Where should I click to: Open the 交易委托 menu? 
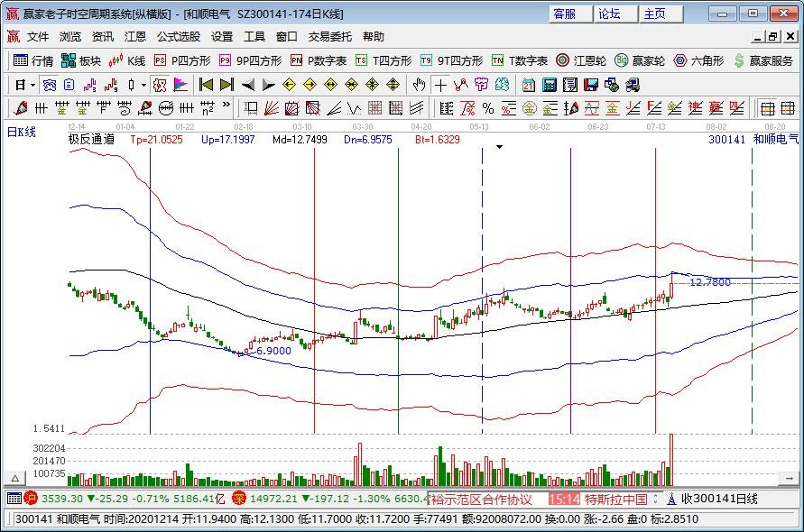(x=330, y=37)
